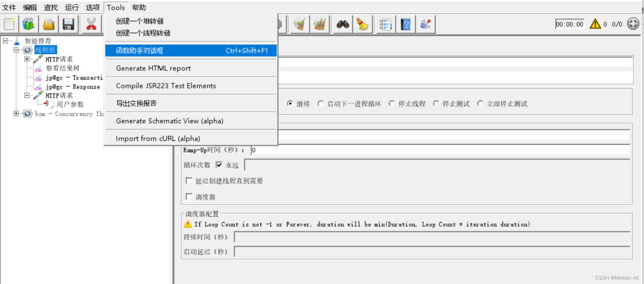Click the Clear broom icon

click(x=300, y=24)
